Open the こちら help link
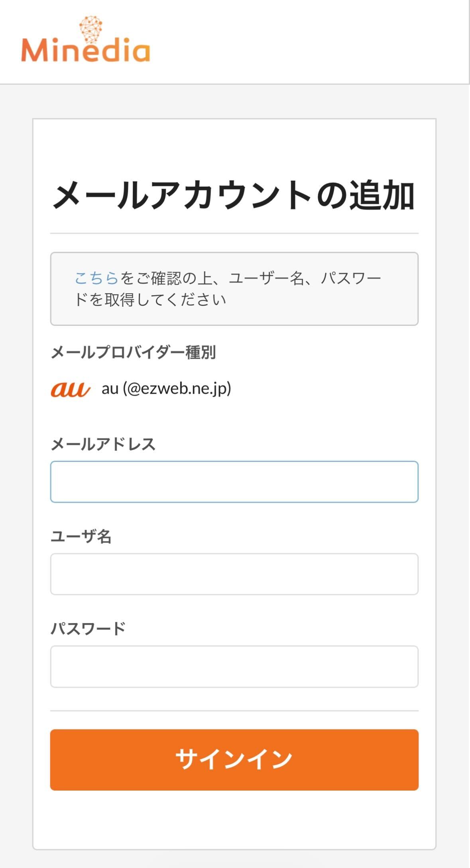 coord(96,278)
